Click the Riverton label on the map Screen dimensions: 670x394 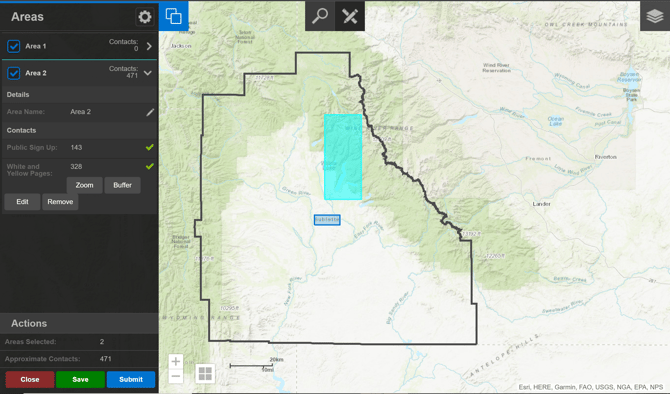tap(605, 157)
